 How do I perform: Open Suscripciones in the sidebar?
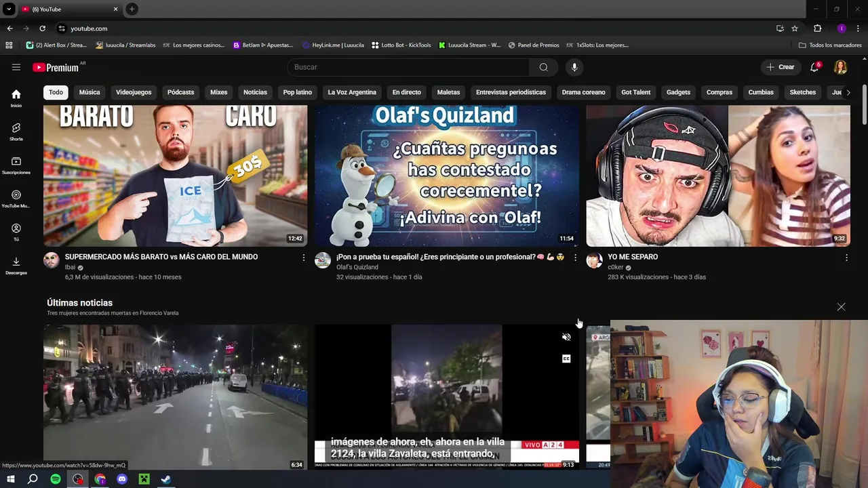16,165
